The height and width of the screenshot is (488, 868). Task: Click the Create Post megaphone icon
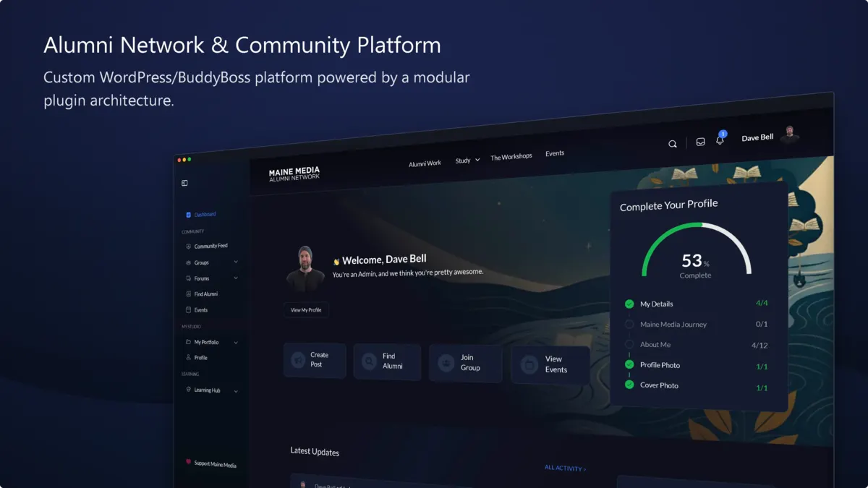click(297, 360)
